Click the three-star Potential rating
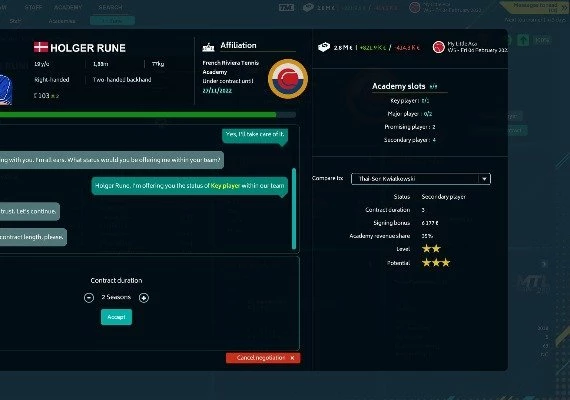Image resolution: width=570 pixels, height=400 pixels. point(436,263)
